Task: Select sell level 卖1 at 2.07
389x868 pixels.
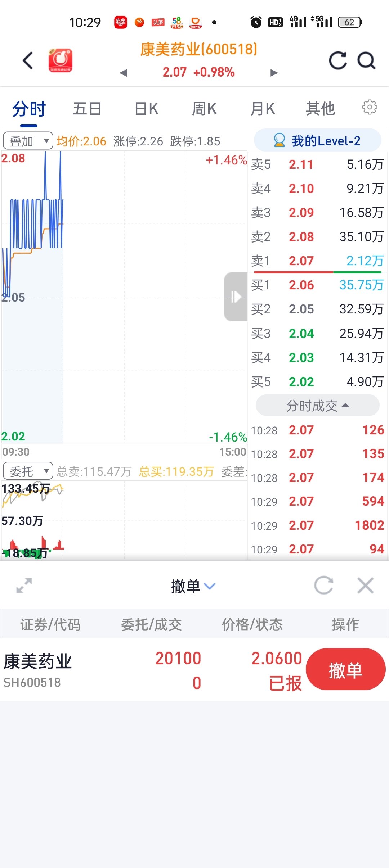Action: tap(317, 261)
